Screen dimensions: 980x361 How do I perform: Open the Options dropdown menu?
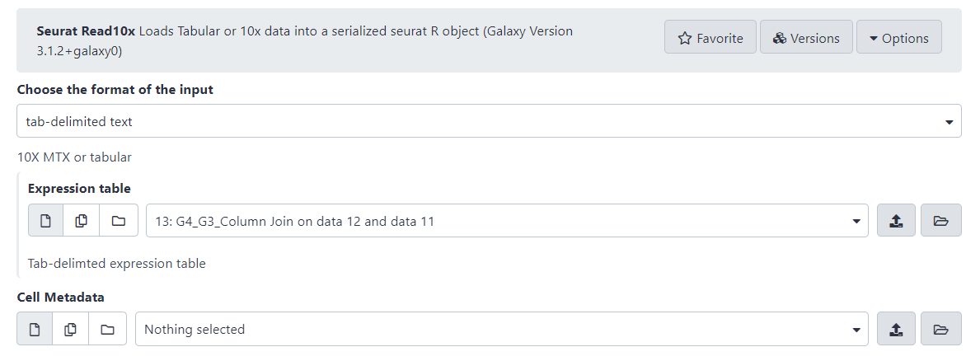point(899,38)
